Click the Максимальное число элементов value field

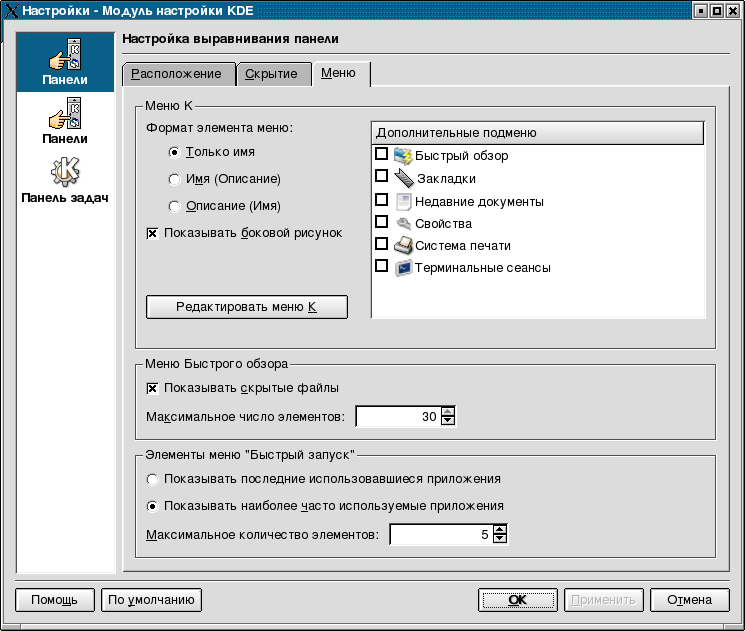pyautogui.click(x=398, y=417)
